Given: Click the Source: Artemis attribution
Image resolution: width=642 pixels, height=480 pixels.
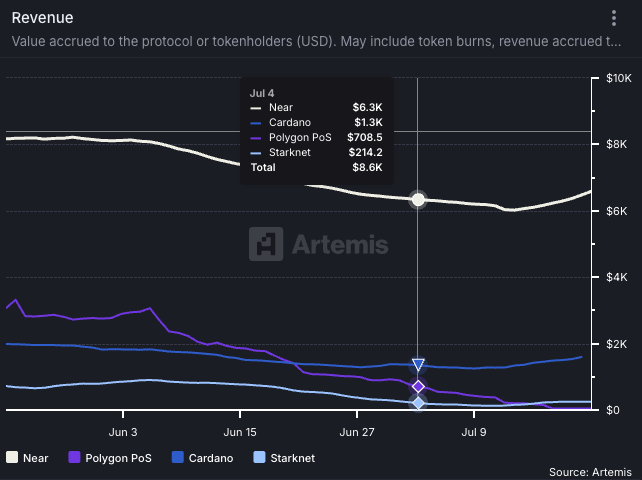Looking at the screenshot, I should (x=590, y=472).
